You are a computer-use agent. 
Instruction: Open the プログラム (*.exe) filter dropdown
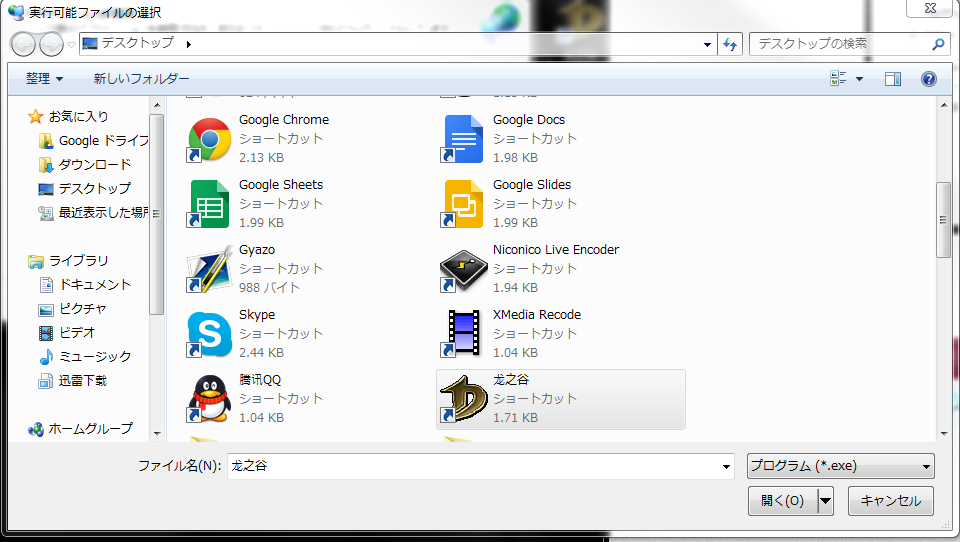(x=841, y=466)
